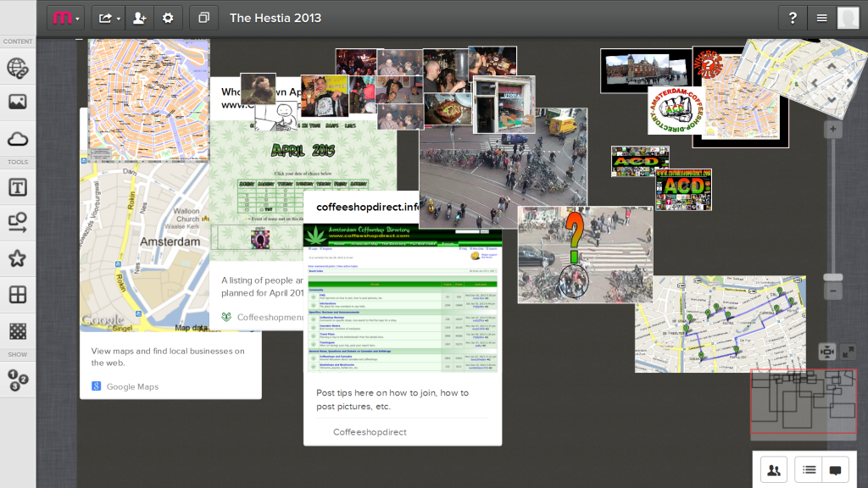Toggle fullscreen mode with the expand arrows
The width and height of the screenshot is (868, 488).
coord(848,352)
